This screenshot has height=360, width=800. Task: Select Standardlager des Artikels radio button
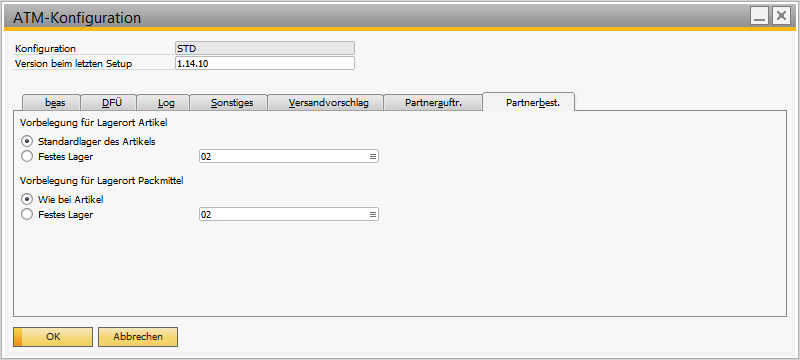(x=26, y=141)
